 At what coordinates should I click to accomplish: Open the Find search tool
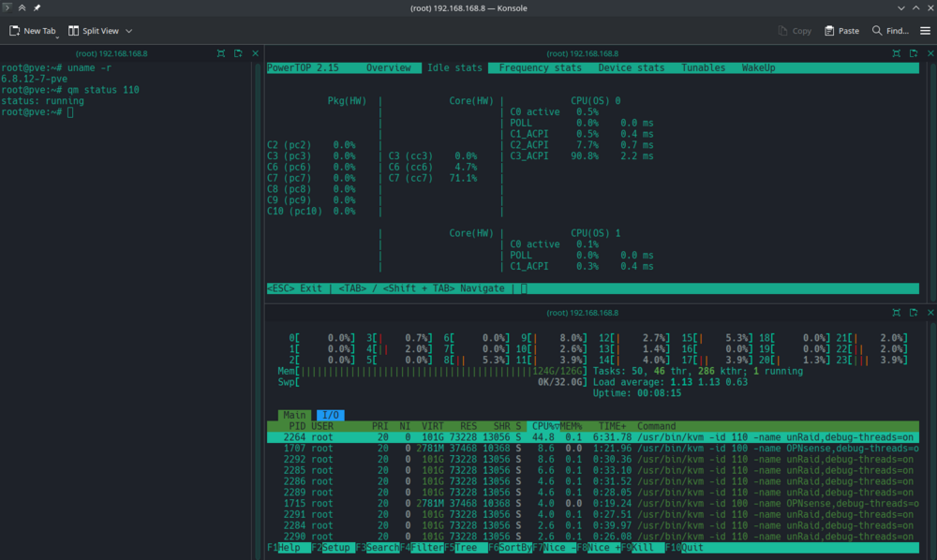(x=890, y=31)
